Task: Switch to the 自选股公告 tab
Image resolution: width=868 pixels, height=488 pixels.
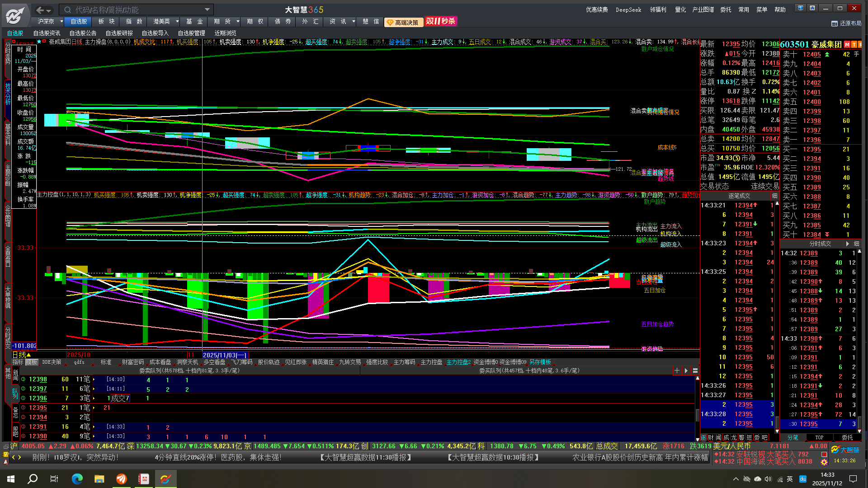Action: [83, 33]
